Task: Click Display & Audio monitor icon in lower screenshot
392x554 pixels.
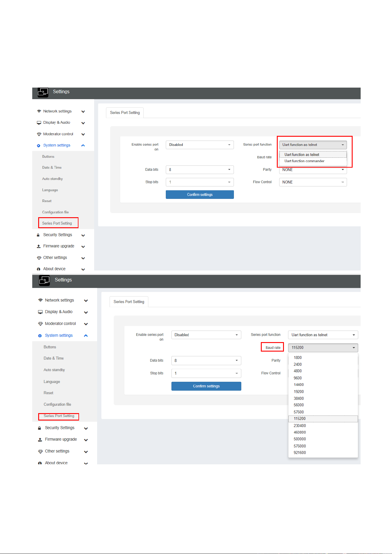Action: click(40, 312)
